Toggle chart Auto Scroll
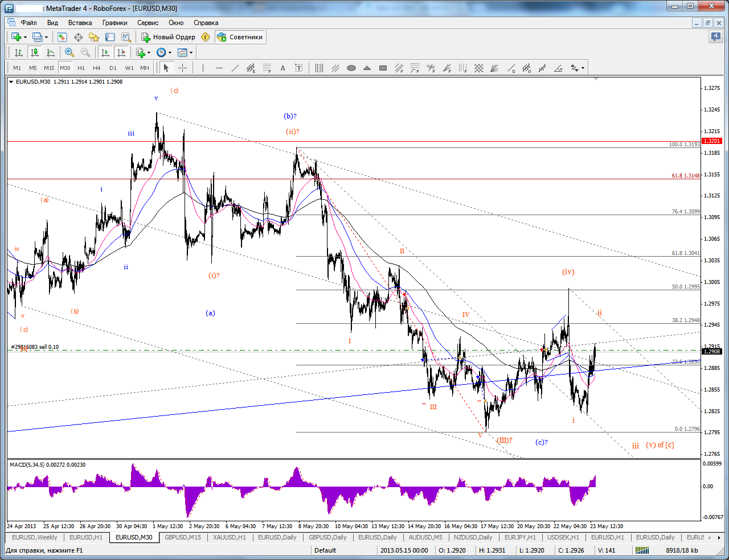729x560 pixels. 105,52
